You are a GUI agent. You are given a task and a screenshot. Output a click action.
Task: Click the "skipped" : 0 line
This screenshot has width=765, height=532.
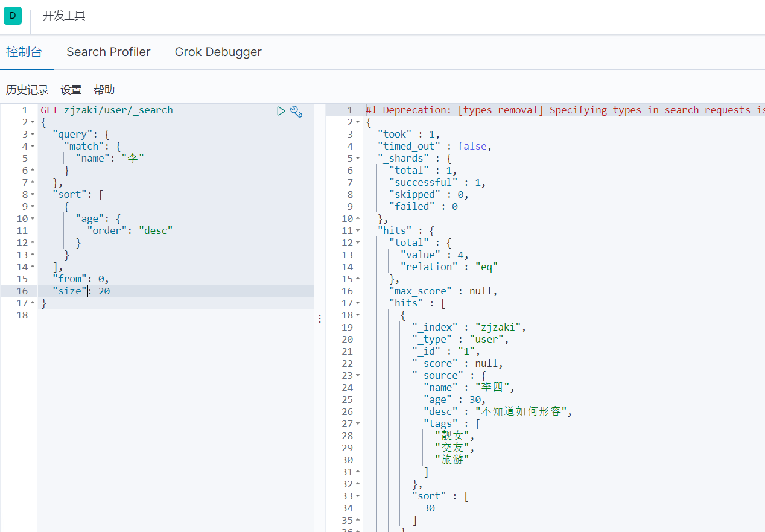click(429, 195)
